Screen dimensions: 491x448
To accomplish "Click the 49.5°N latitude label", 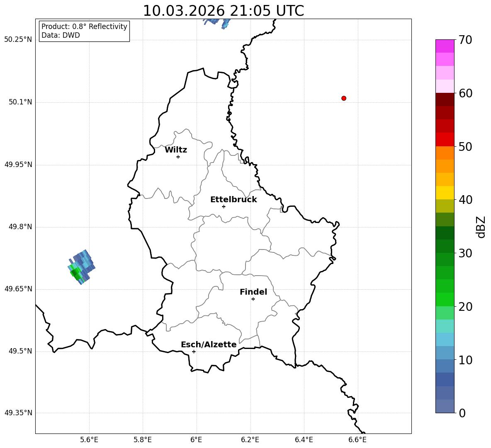I will (20, 351).
